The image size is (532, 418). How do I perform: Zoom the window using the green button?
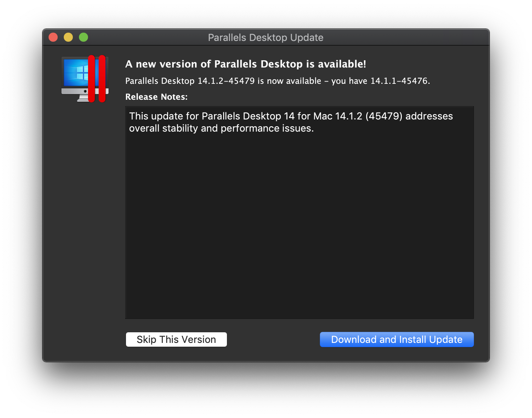83,37
